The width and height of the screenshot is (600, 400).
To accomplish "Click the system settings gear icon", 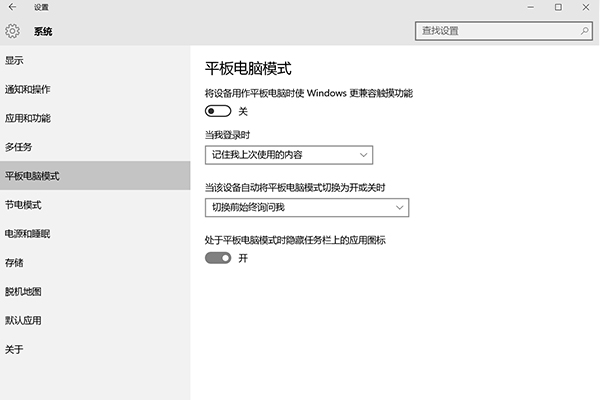I will (x=12, y=31).
